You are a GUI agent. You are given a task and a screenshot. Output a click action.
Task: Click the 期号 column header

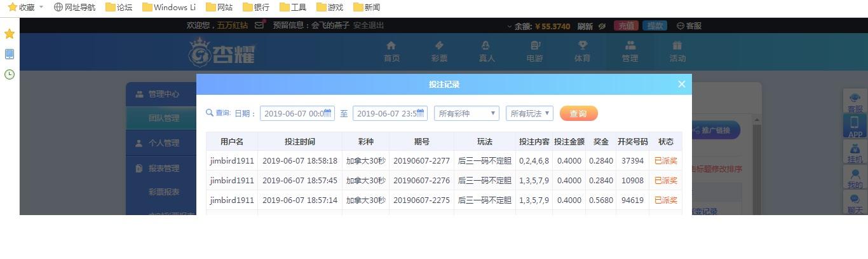pyautogui.click(x=422, y=142)
